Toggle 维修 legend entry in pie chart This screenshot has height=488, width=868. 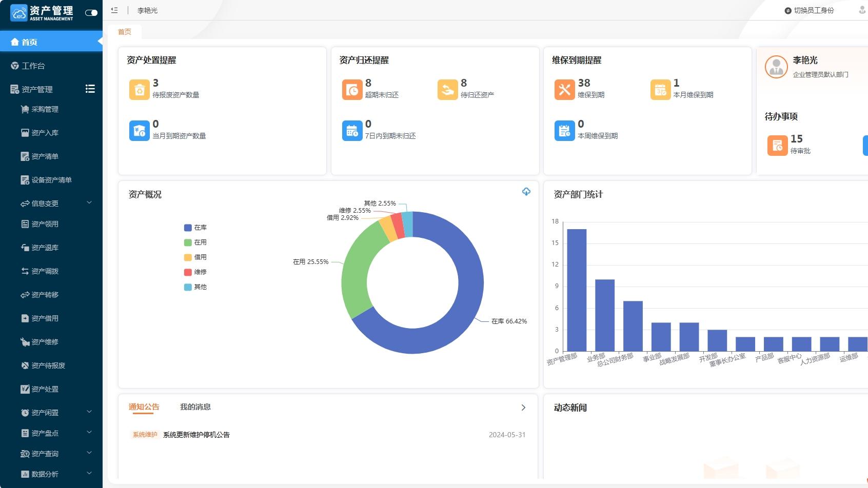click(x=195, y=272)
